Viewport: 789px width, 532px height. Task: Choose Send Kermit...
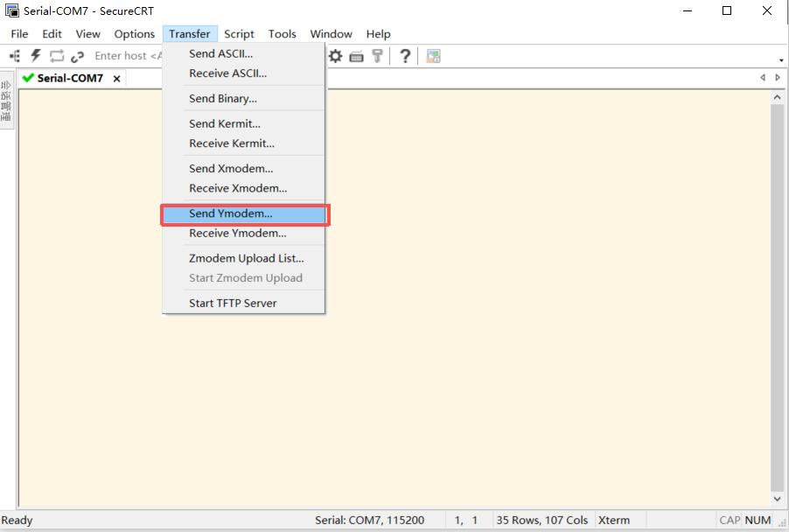244,124
